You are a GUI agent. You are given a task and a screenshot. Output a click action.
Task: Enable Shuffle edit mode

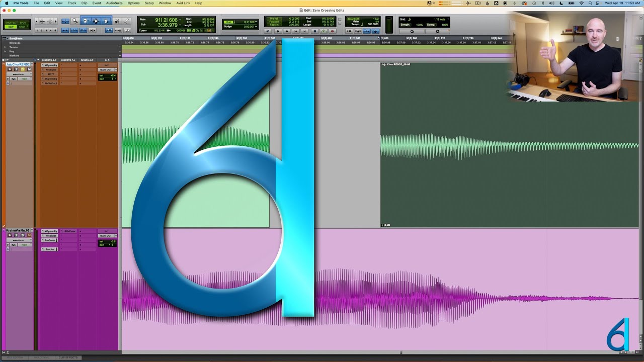coord(11,22)
